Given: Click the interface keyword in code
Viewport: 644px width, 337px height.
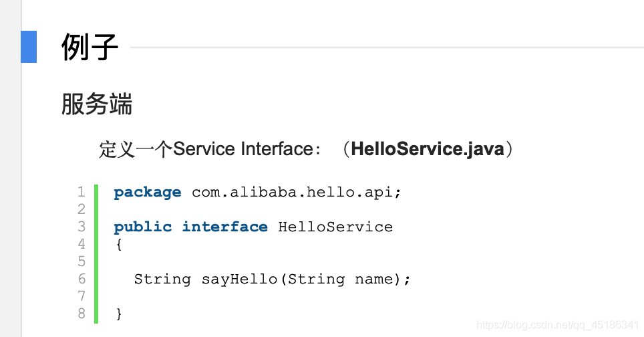Looking at the screenshot, I should pos(224,227).
